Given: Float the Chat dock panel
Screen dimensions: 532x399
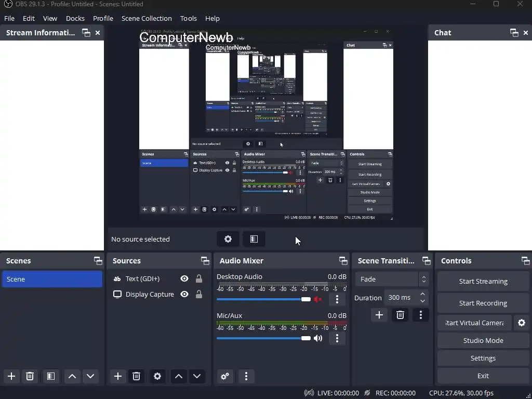Looking at the screenshot, I should point(514,33).
